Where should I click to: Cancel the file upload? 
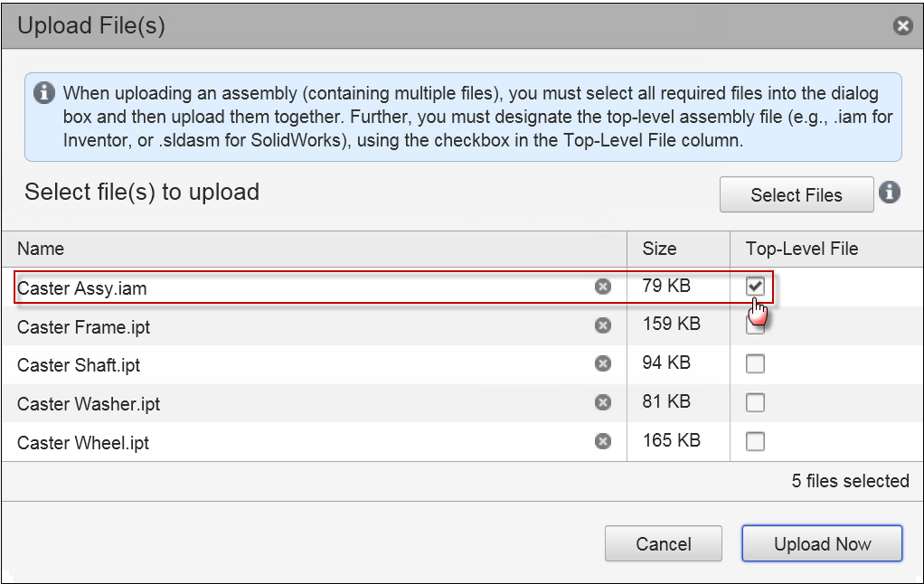[663, 544]
